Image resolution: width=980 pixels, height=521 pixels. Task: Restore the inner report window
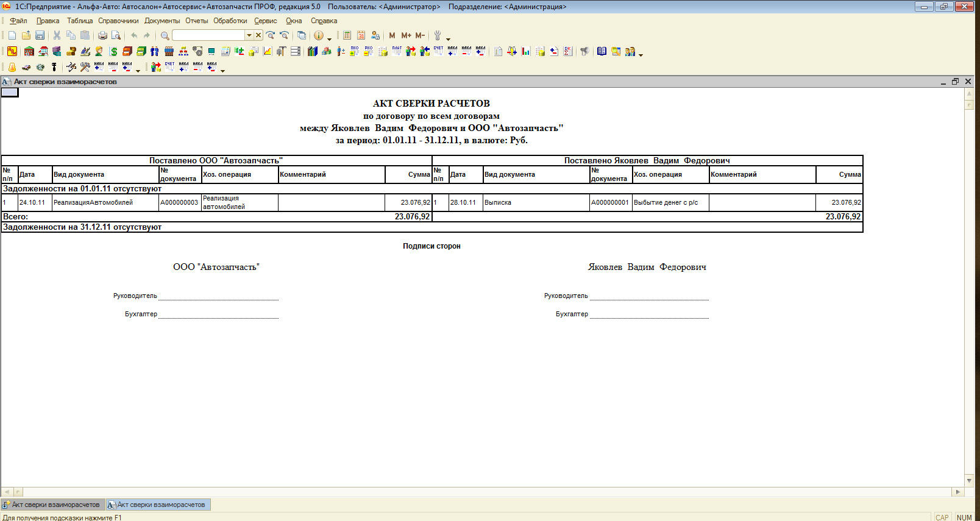[956, 82]
